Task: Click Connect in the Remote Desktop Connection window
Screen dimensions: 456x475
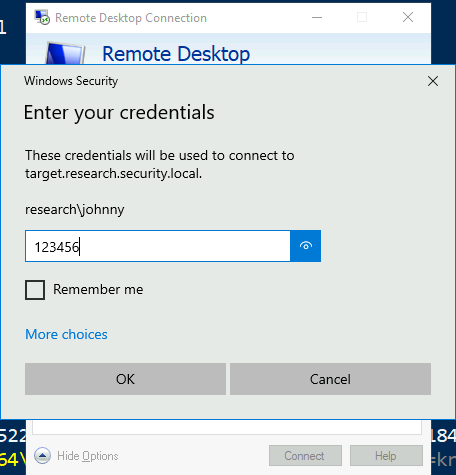Action: 305,455
